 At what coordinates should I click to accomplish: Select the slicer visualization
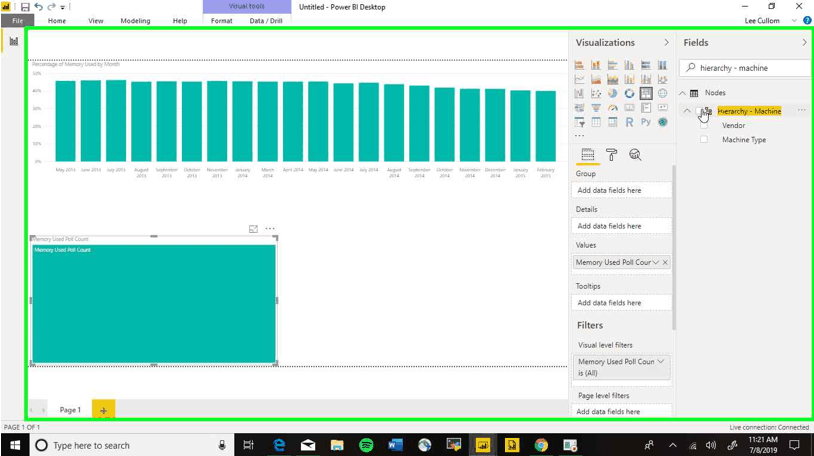[x=579, y=122]
